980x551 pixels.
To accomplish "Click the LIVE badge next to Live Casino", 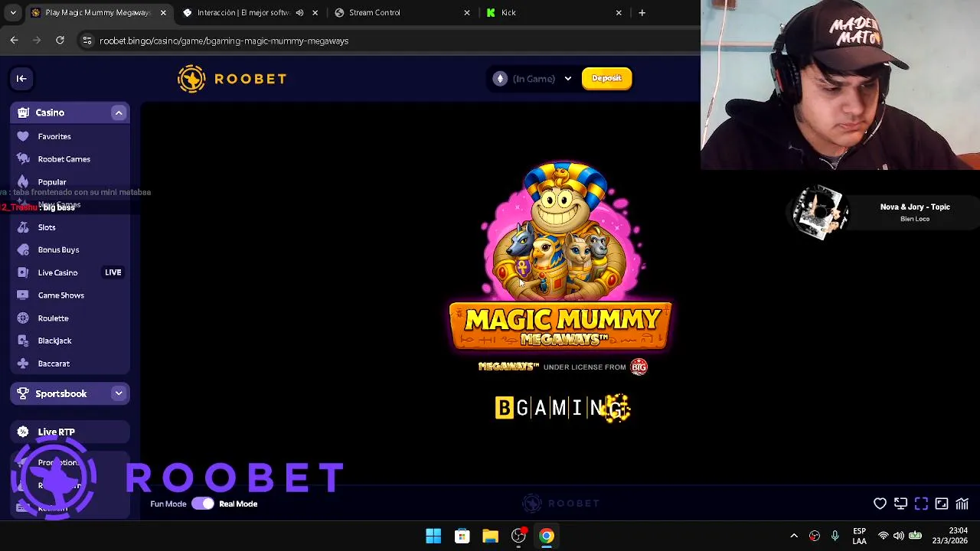I will point(113,272).
